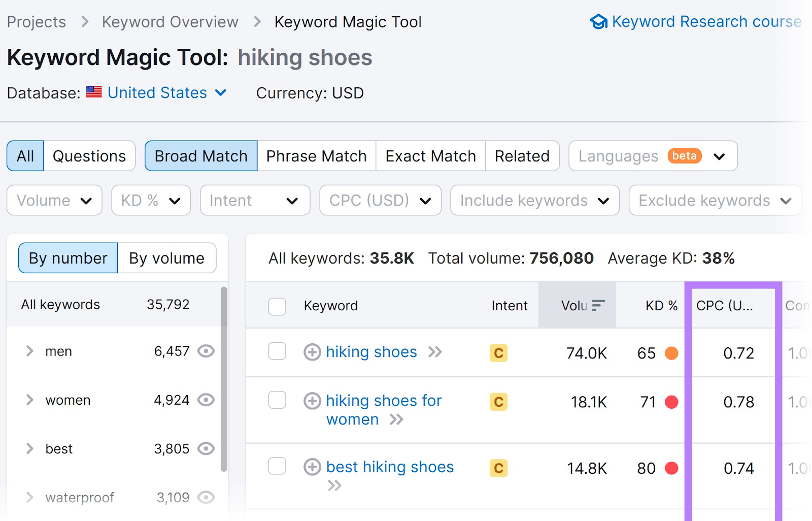Click the United States flag icon
The height and width of the screenshot is (521, 812).
coord(93,92)
